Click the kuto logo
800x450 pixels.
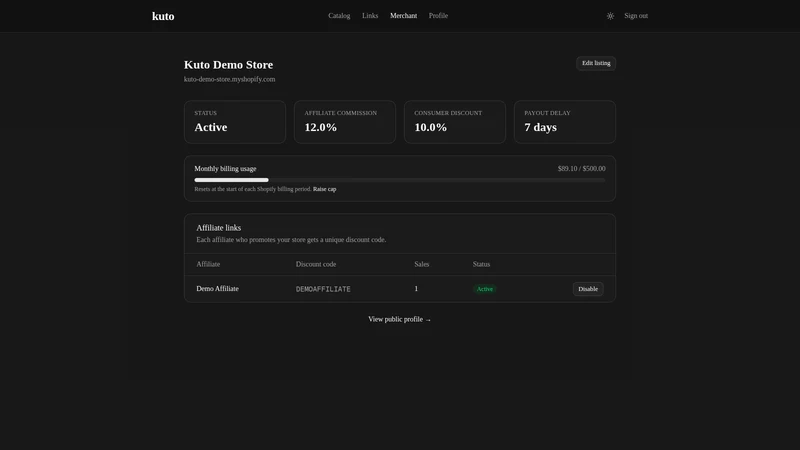163,16
